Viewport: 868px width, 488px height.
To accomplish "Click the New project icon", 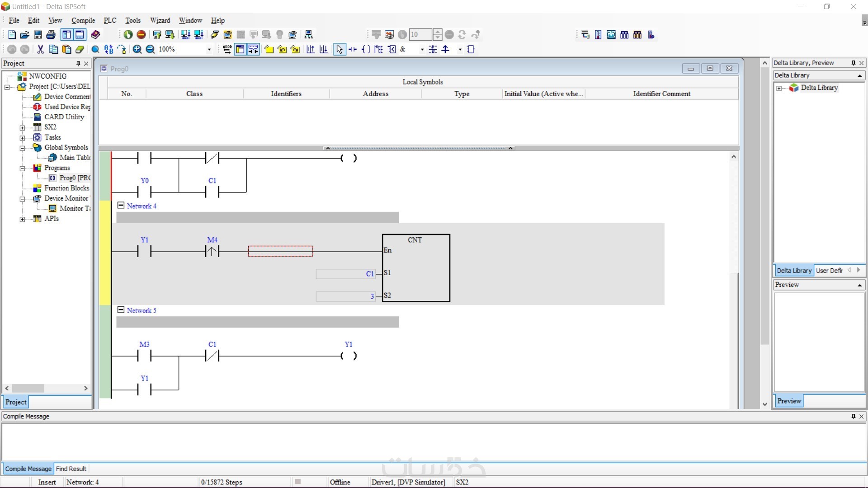I will click(12, 35).
